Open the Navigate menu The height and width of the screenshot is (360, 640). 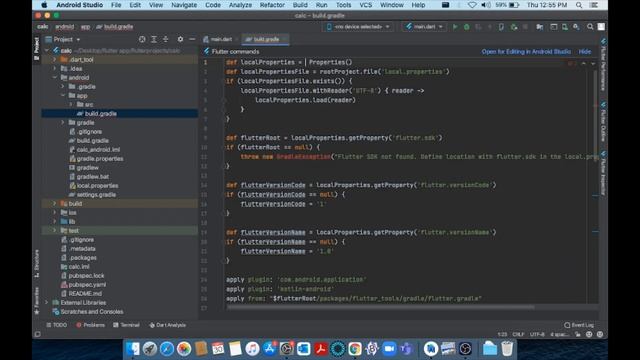click(184, 5)
